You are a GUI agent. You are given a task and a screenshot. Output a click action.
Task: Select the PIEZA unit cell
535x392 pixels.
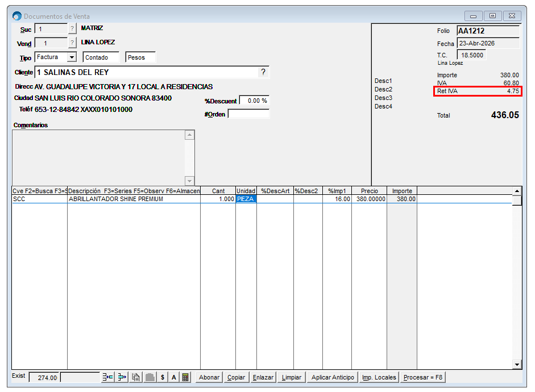click(x=246, y=199)
